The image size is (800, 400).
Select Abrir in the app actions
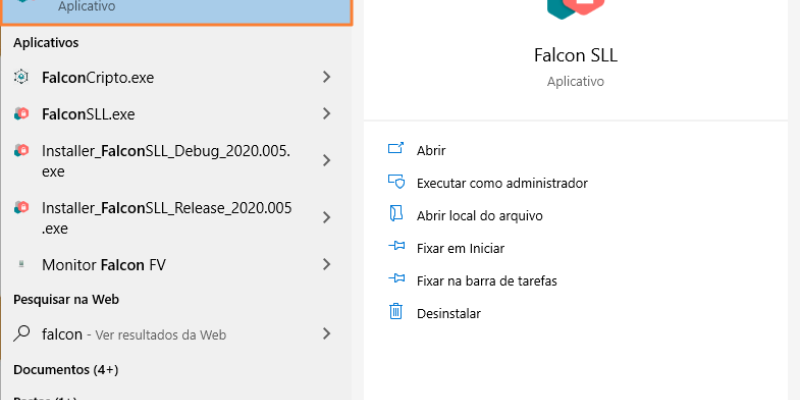tap(431, 151)
